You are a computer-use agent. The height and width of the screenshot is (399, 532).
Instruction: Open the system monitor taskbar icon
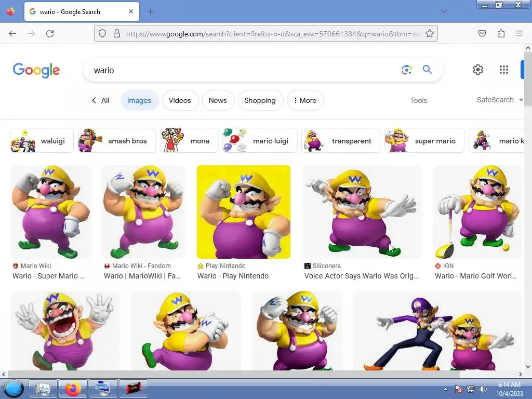click(43, 389)
